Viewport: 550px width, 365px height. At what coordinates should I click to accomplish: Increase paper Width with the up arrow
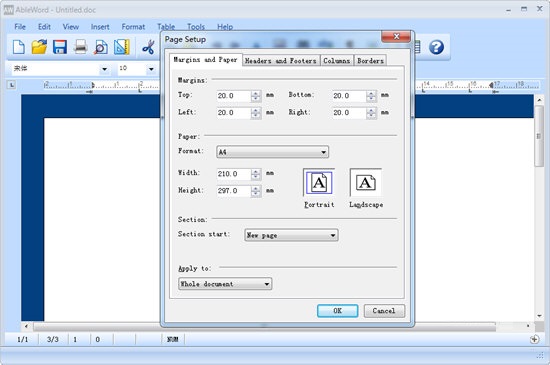pos(256,171)
